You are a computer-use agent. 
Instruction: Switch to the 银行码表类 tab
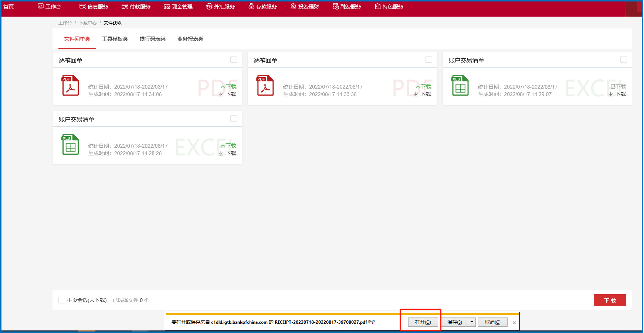pyautogui.click(x=153, y=39)
